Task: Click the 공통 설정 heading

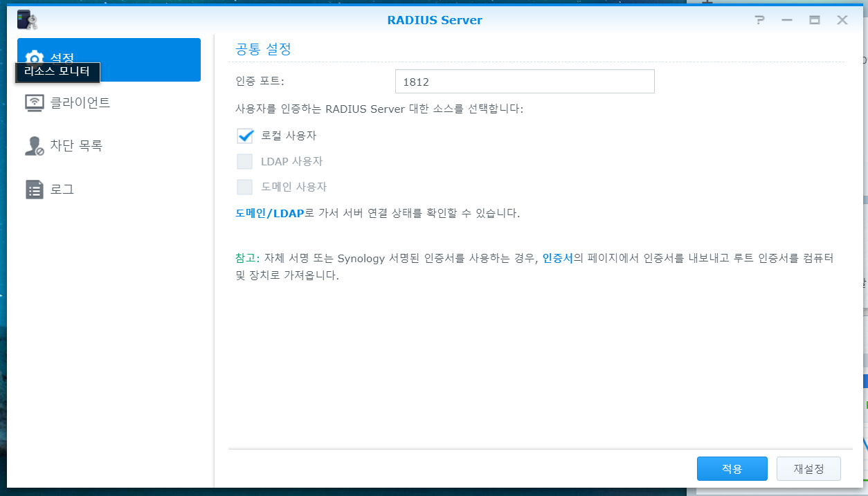Action: pos(263,50)
